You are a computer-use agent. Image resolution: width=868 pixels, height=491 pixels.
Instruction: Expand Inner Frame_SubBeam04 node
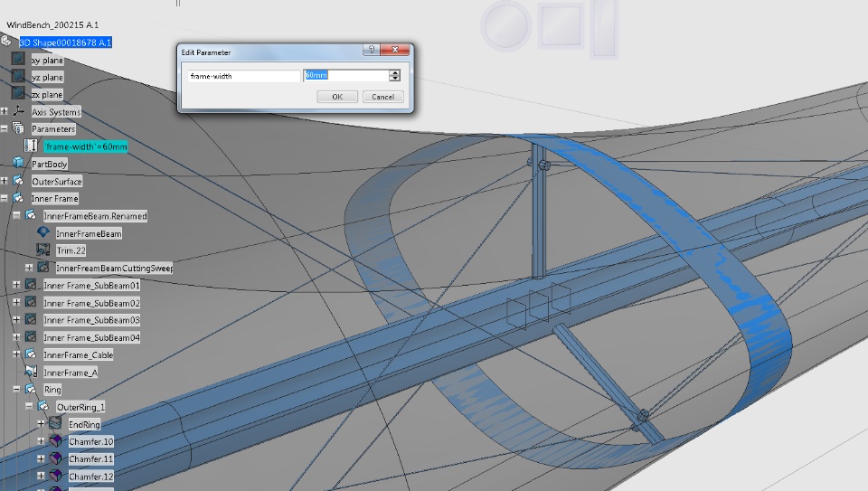click(x=16, y=336)
